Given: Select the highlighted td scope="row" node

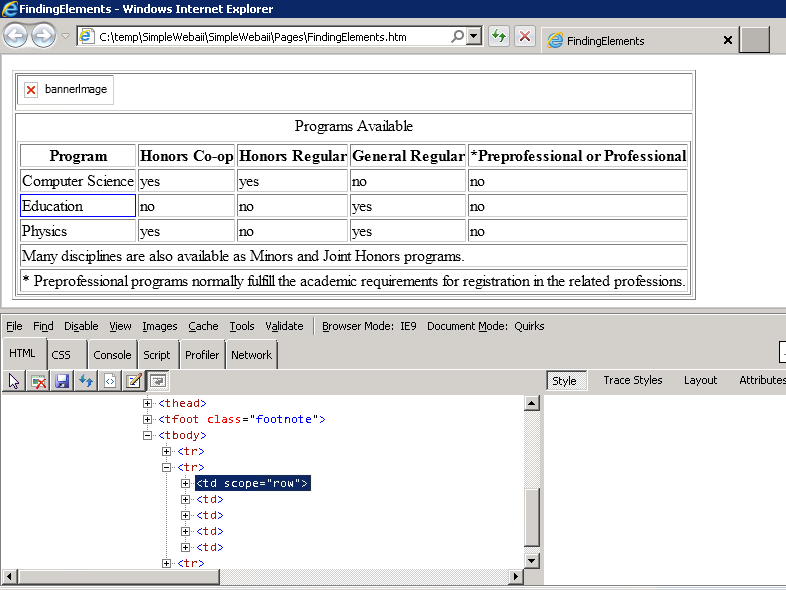Looking at the screenshot, I should [252, 483].
